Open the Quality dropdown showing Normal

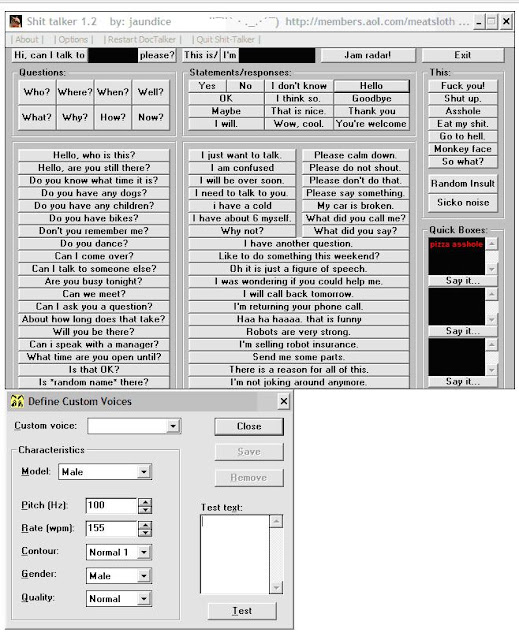coord(144,599)
